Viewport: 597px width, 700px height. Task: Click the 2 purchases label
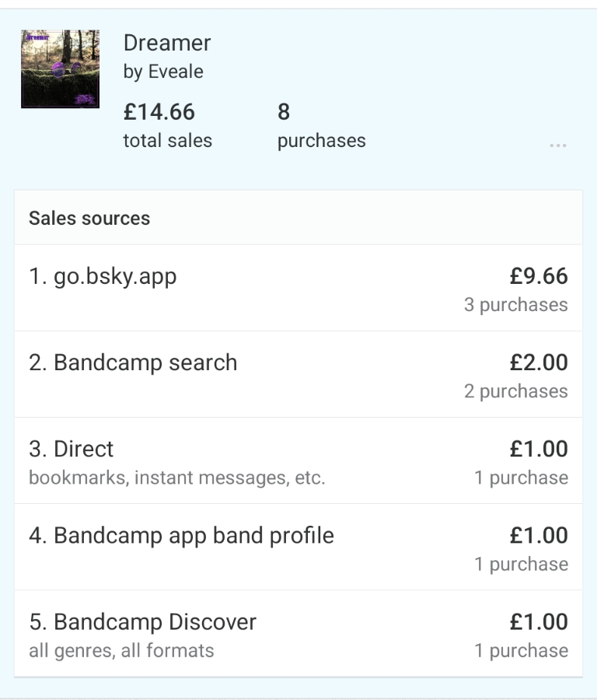click(516, 391)
